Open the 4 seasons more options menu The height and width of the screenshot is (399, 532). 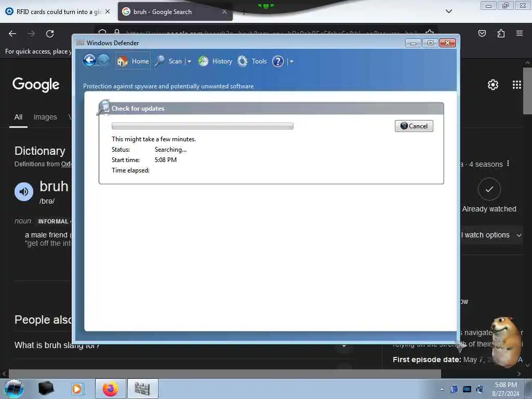point(508,164)
